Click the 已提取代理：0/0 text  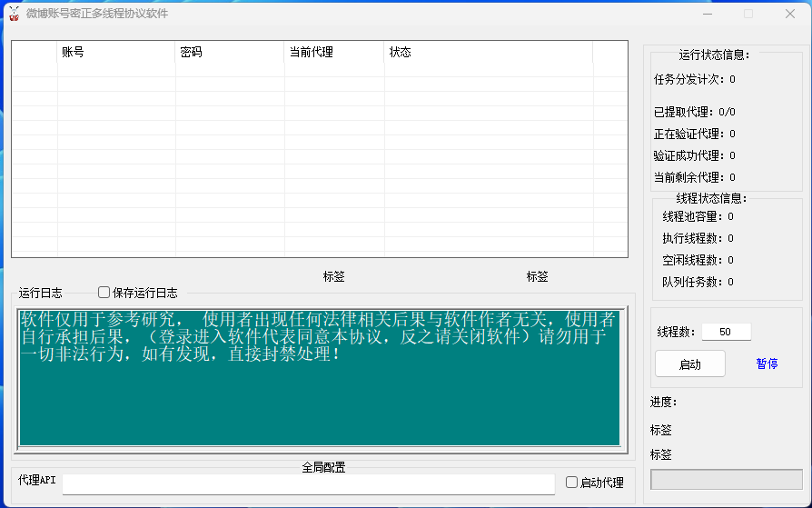(x=695, y=112)
